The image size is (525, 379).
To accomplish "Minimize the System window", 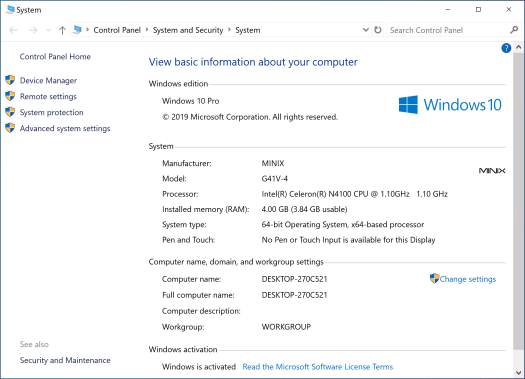I will tap(448, 10).
